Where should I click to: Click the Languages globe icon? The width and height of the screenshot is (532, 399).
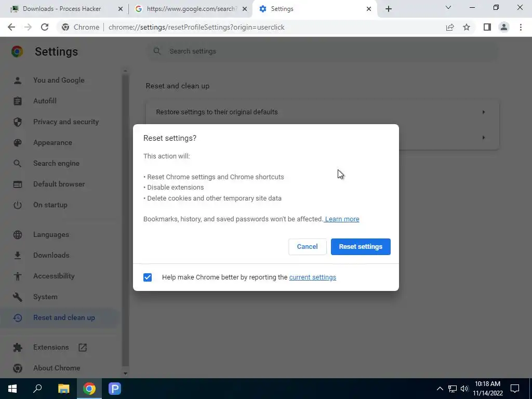coord(18,234)
